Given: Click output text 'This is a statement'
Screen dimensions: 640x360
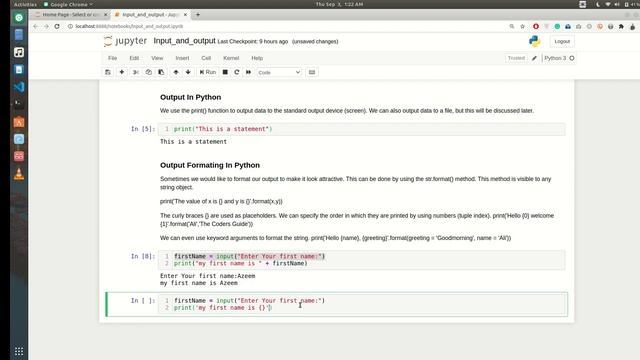Looking at the screenshot, I should click(x=193, y=142).
